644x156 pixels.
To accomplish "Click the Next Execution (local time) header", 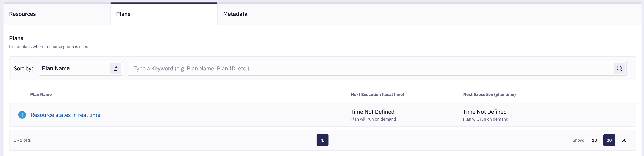I will pyautogui.click(x=377, y=95).
